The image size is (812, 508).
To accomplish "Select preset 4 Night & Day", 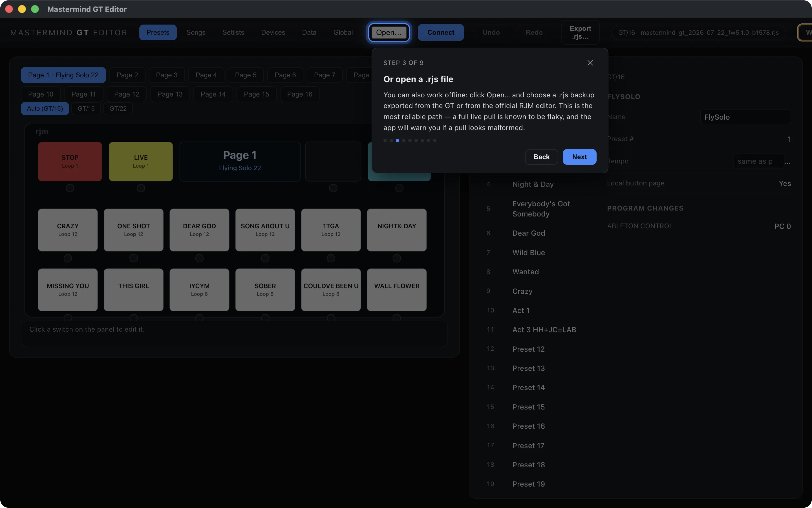I will click(538, 184).
